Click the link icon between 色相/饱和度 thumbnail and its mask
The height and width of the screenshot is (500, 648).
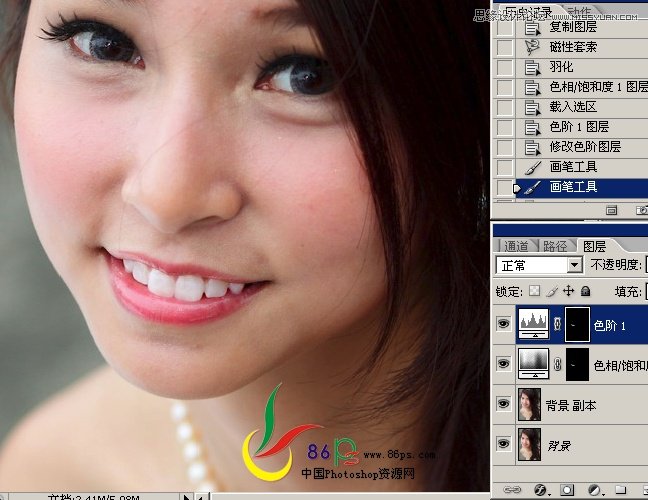pos(557,364)
